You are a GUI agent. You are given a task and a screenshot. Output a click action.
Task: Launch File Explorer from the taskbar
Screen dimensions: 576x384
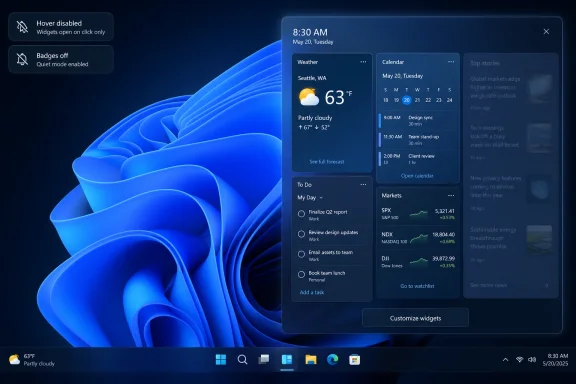click(310, 359)
